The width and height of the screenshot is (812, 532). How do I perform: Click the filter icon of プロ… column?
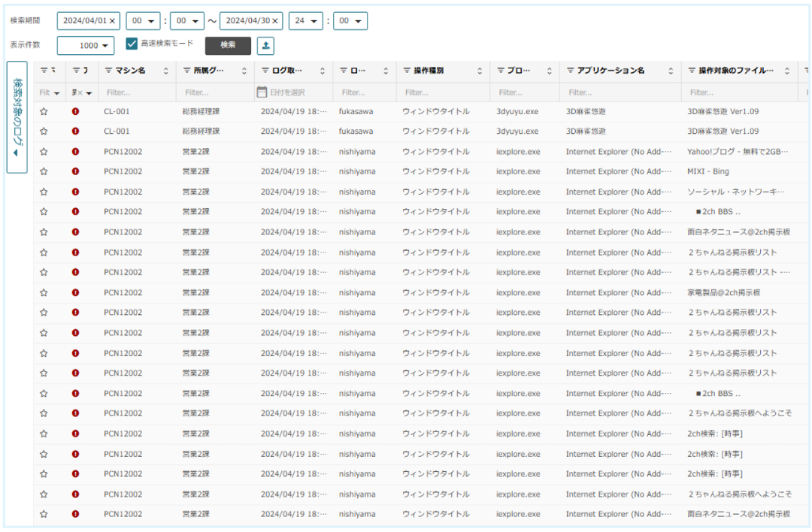(501, 71)
